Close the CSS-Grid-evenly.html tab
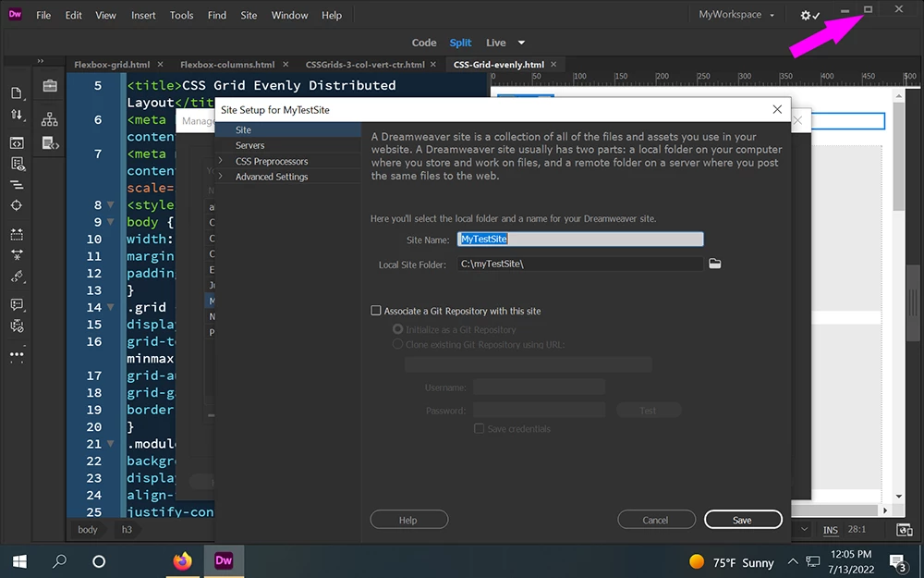The height and width of the screenshot is (578, 924). (553, 65)
